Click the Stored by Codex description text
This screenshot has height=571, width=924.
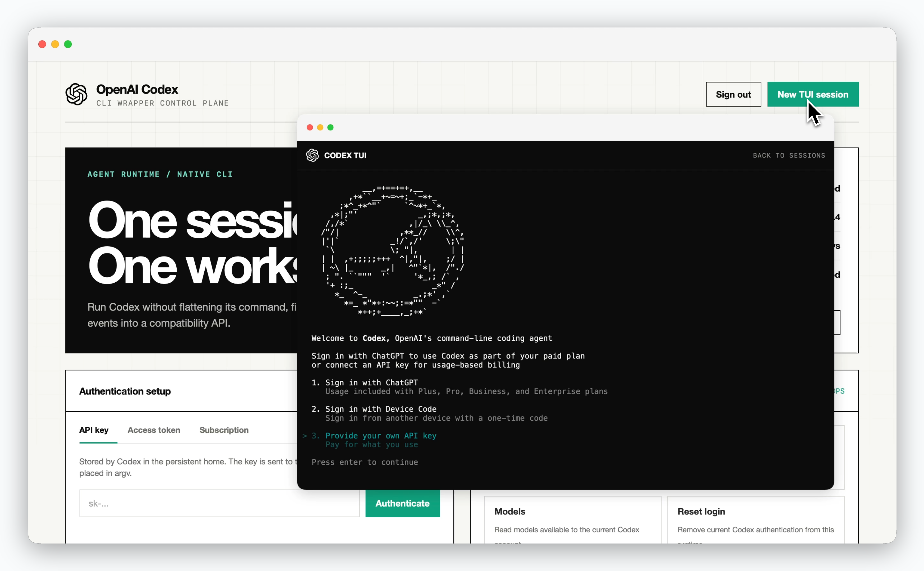pos(188,467)
